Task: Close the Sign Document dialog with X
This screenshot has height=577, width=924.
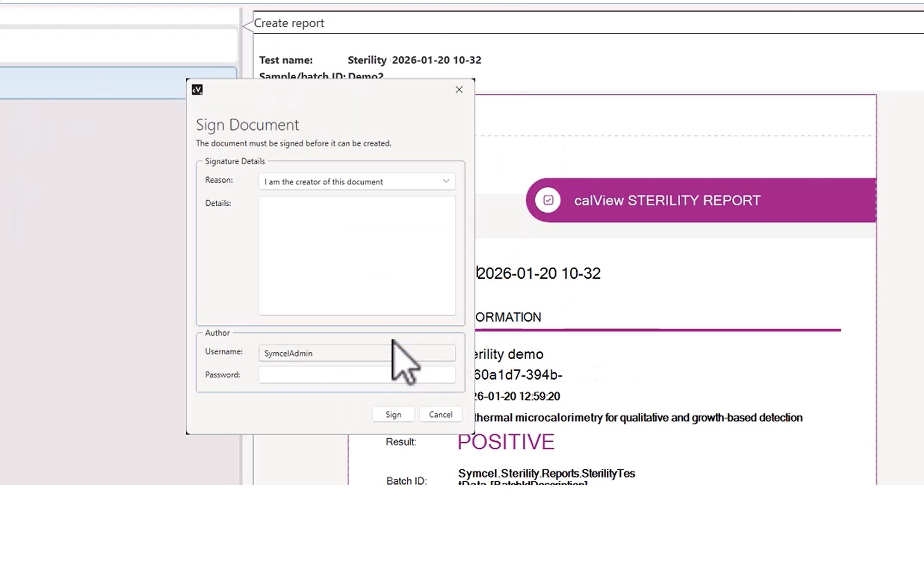Action: [x=459, y=90]
